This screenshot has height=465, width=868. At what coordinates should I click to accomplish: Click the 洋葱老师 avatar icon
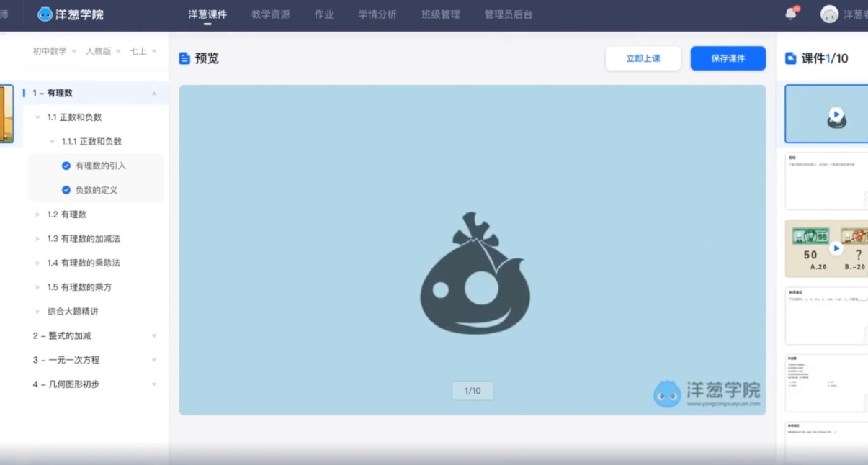tap(829, 14)
